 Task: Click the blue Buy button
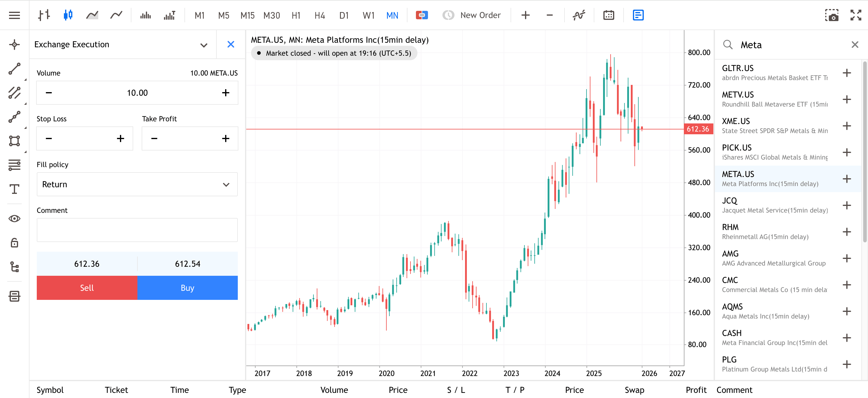[187, 288]
